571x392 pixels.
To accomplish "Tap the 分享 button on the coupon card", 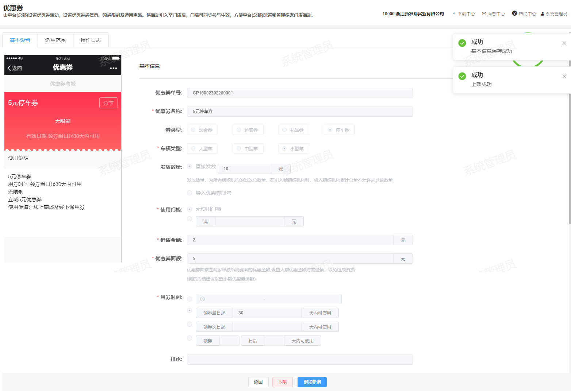I will (108, 103).
